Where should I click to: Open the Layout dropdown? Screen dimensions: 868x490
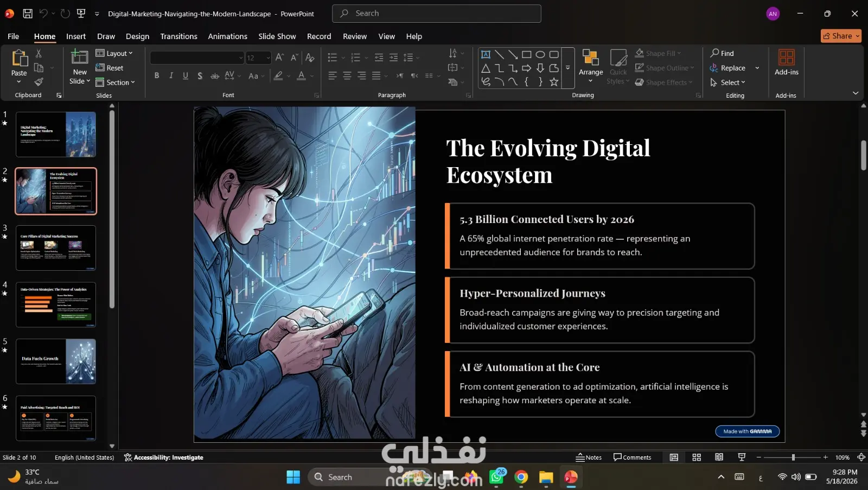tap(114, 53)
